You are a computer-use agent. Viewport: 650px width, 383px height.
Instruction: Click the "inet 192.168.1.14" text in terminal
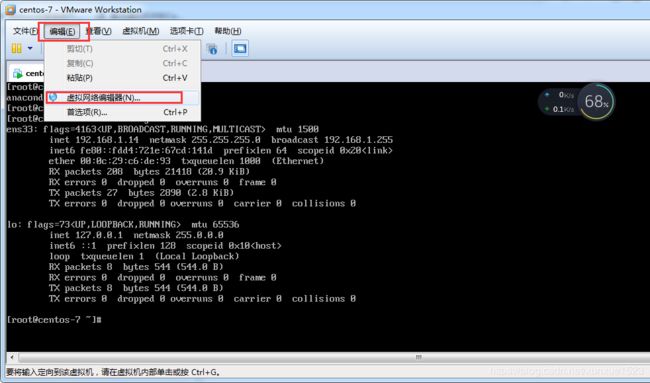(x=94, y=140)
